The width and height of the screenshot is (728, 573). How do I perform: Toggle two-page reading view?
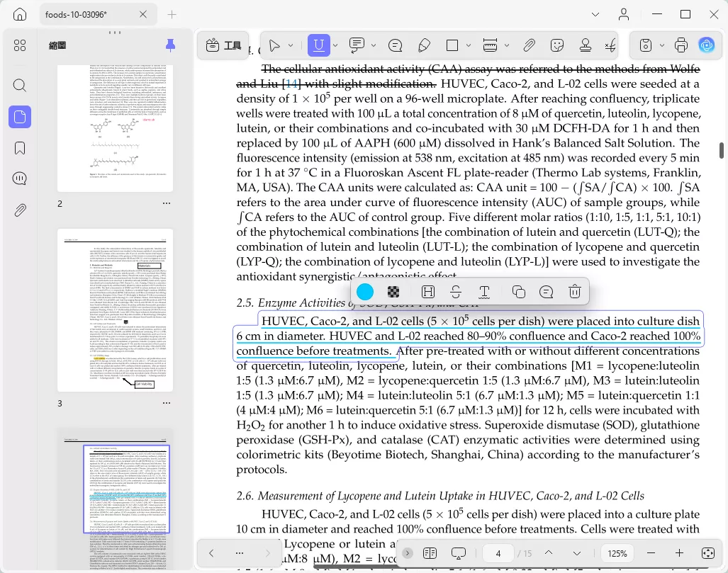click(x=430, y=553)
